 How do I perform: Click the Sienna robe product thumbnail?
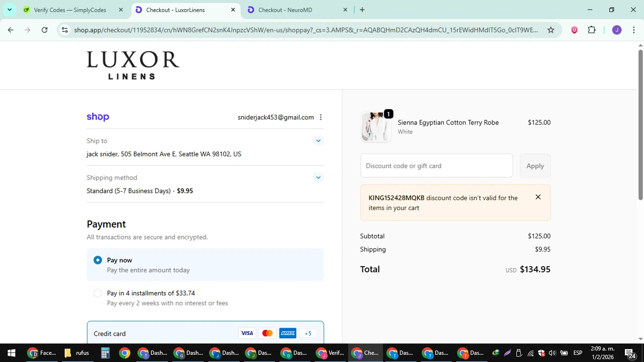[x=376, y=127]
